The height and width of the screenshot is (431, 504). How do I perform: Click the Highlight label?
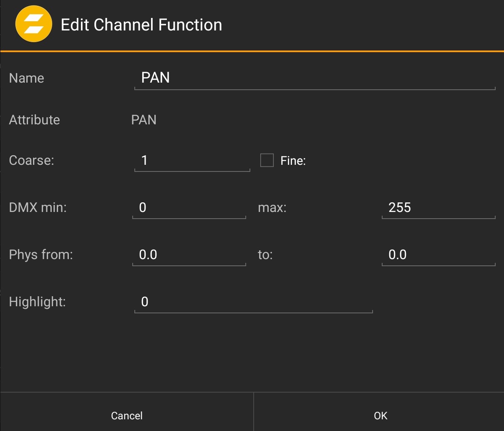[x=38, y=302]
